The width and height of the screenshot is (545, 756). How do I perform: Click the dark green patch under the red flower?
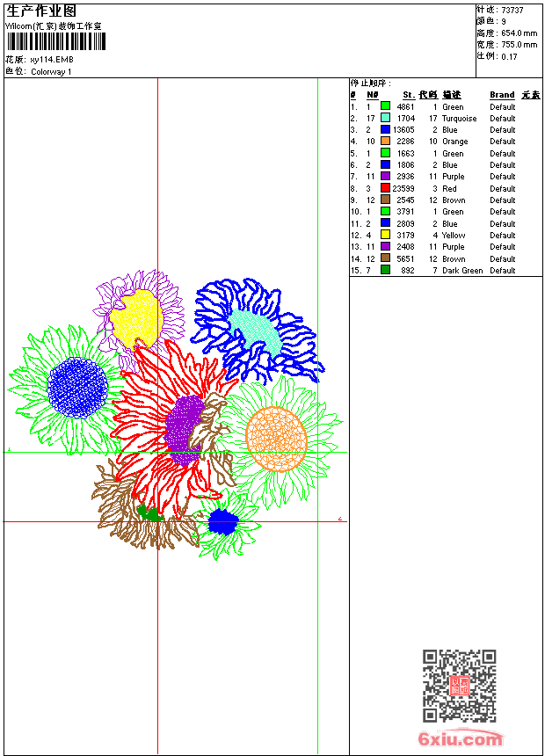click(149, 513)
